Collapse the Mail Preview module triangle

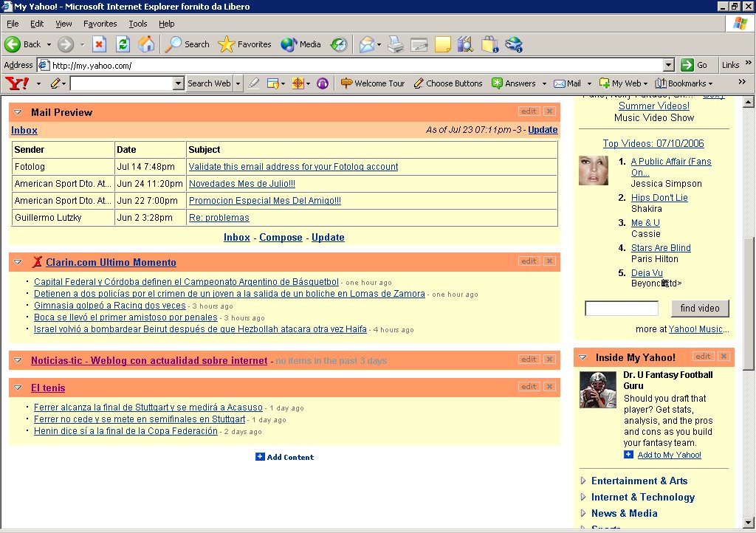[18, 111]
